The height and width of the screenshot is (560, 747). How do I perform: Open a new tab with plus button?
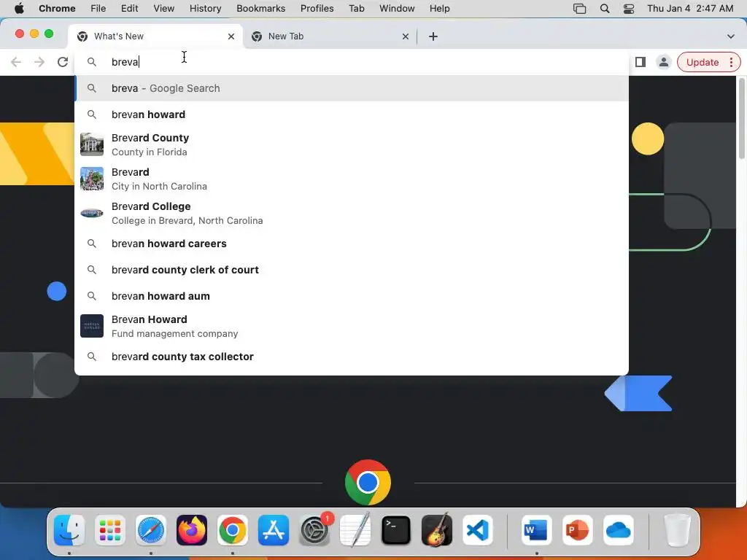[433, 36]
